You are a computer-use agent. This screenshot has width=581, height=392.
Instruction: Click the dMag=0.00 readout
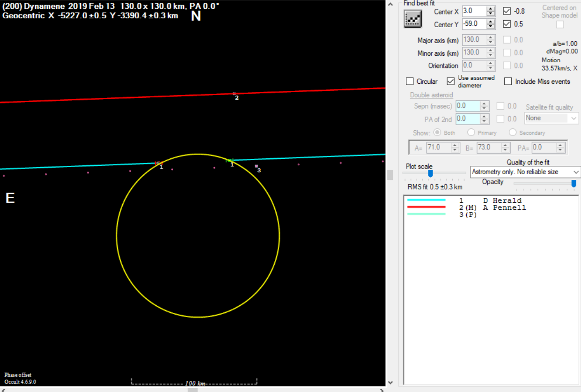(x=562, y=52)
